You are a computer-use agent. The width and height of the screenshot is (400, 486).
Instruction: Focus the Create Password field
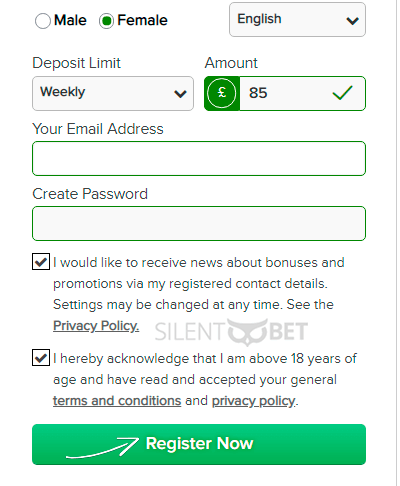click(199, 223)
